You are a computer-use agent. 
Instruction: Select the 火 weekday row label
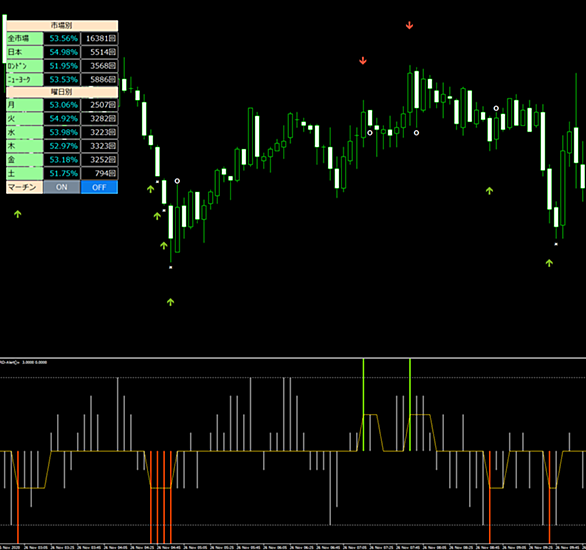pos(24,118)
